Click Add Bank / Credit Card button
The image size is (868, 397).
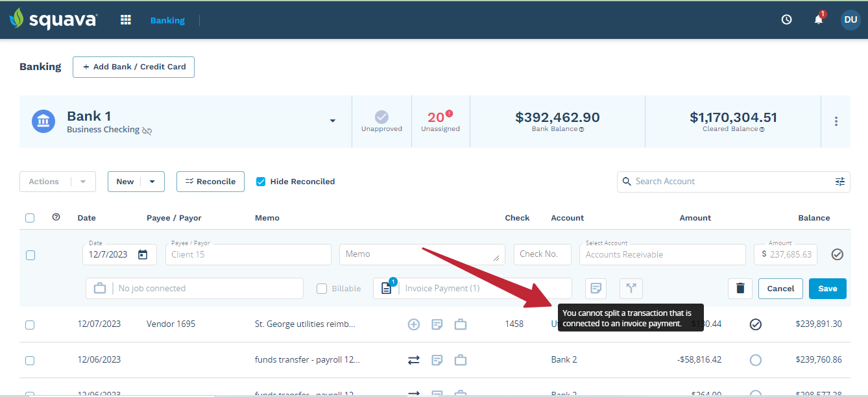pyautogui.click(x=134, y=67)
